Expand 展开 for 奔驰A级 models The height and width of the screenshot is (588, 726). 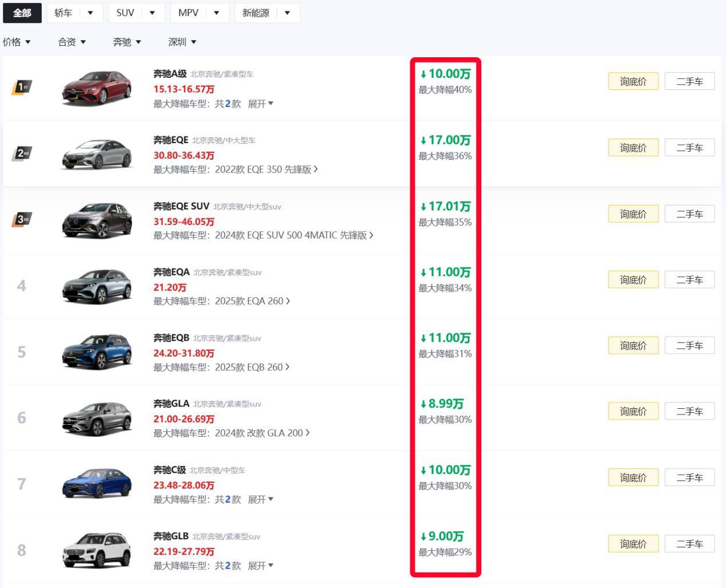261,104
